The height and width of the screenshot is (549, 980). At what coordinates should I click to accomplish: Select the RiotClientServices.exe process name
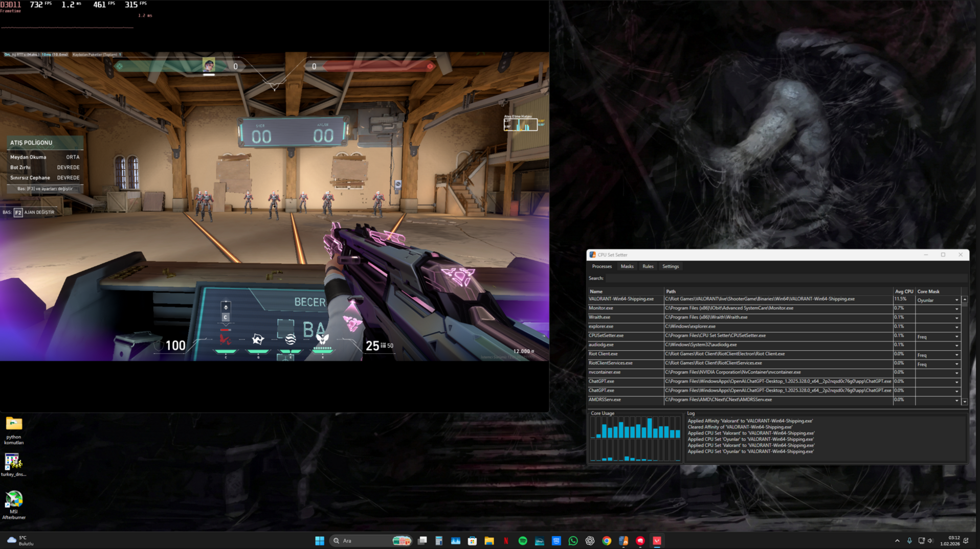coord(610,363)
